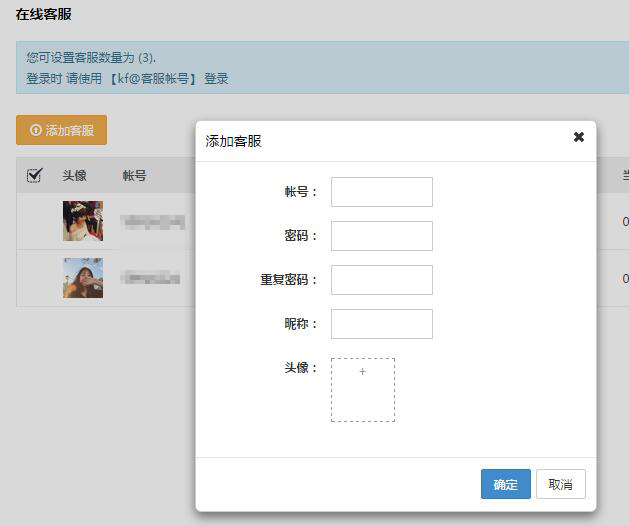Viewport: 629px width, 526px height.
Task: Focus the 重复密码 input field
Action: point(381,280)
